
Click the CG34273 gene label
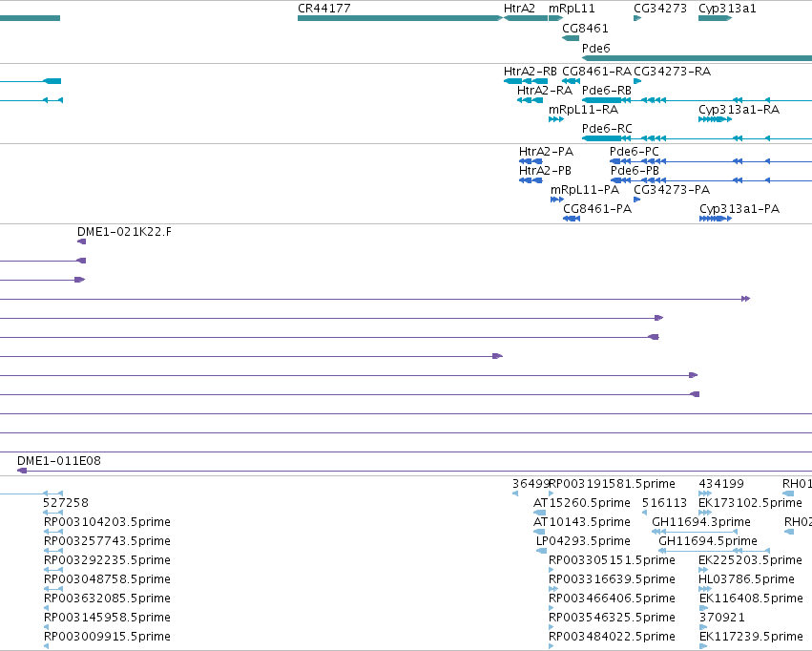click(x=660, y=9)
